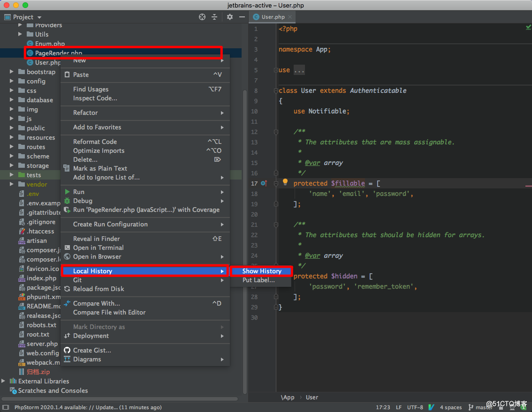Expand the External Libraries node
The width and height of the screenshot is (532, 412).
tap(3, 381)
